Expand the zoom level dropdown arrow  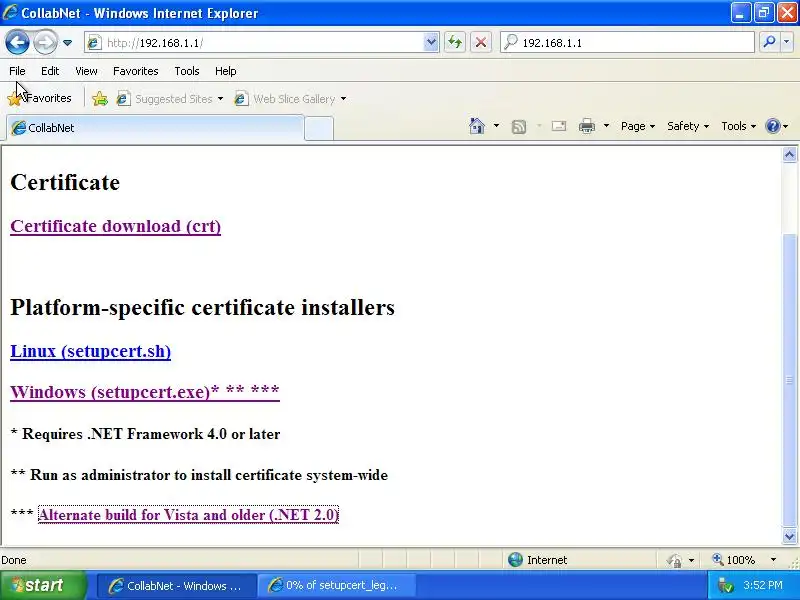click(x=773, y=560)
